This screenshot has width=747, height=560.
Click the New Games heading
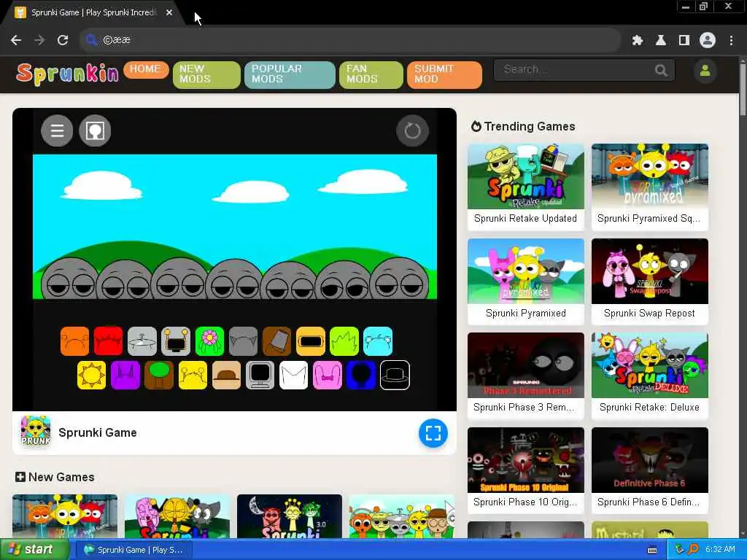coord(55,477)
